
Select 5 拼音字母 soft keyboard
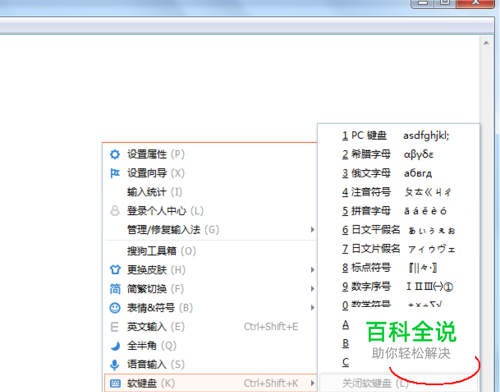click(x=399, y=211)
